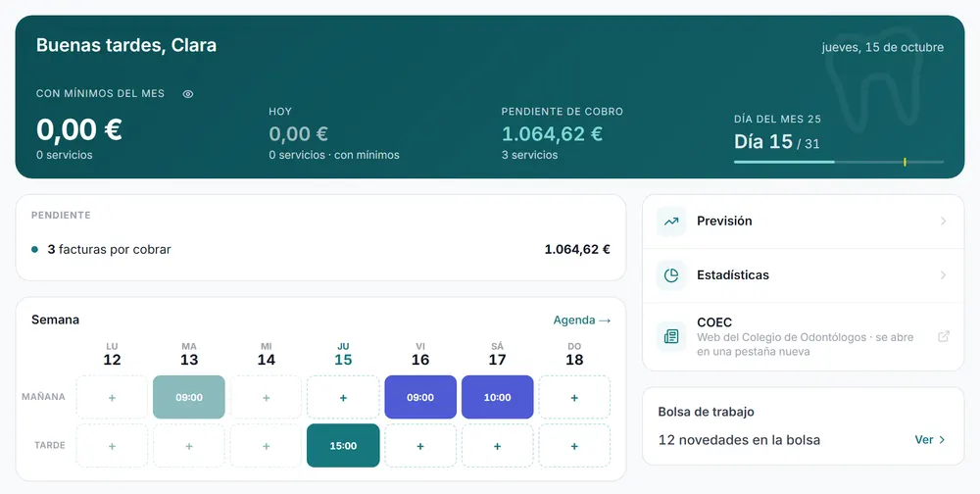Click the 1.064,62 € amount in Pendiente card
Screen dimensions: 980x494
577,250
